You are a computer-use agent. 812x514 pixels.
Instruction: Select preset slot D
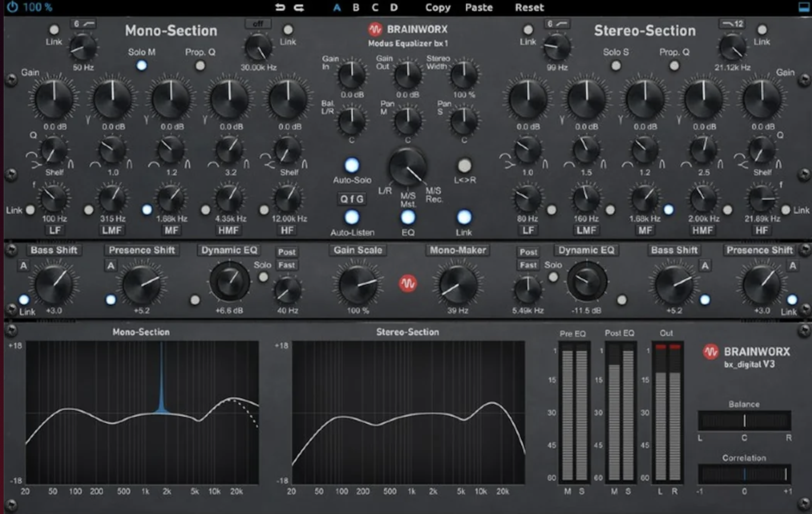[x=394, y=7]
